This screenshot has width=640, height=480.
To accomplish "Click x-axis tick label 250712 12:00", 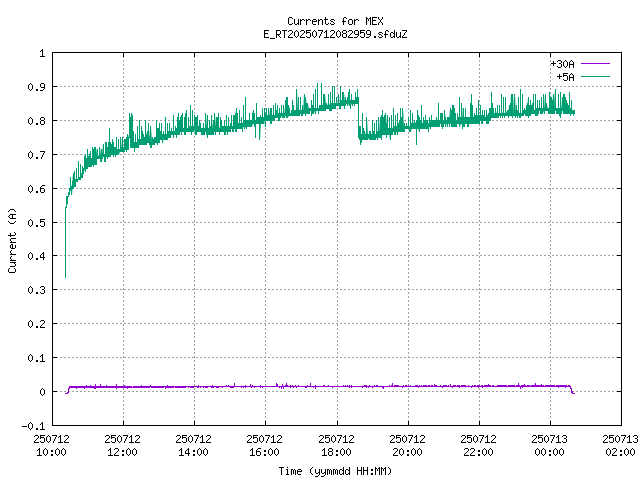I will [122, 445].
